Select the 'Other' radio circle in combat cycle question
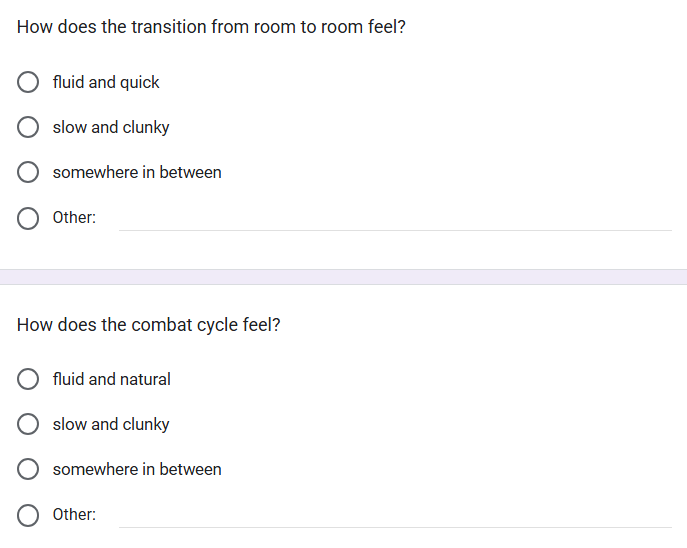This screenshot has height=548, width=687. 28,515
